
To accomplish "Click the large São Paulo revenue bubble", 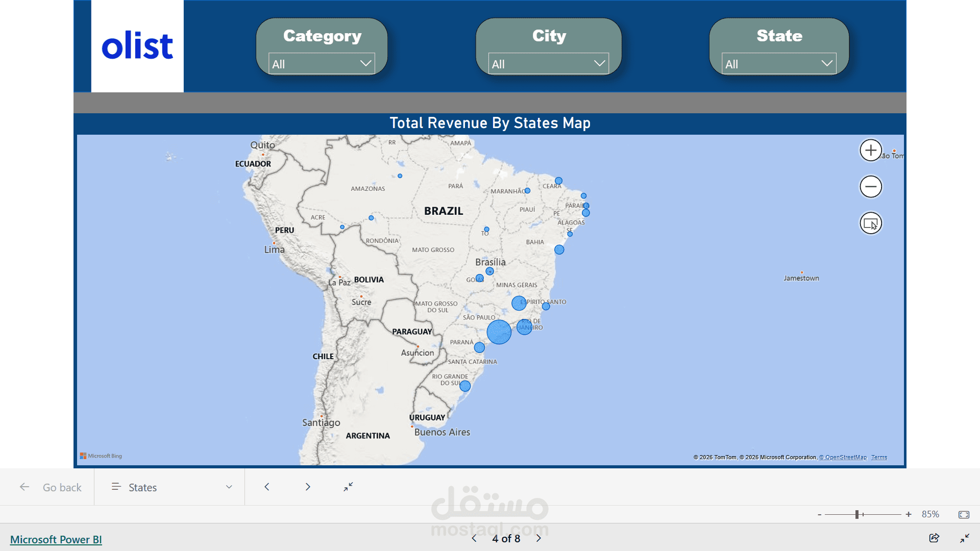I will click(499, 332).
